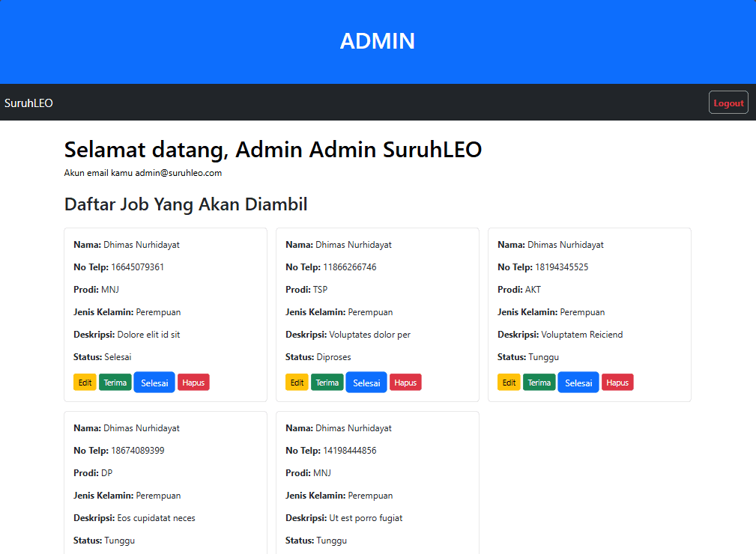The image size is (756, 554).
Task: Click description 'Dolore elit id sit'
Action: coord(148,335)
